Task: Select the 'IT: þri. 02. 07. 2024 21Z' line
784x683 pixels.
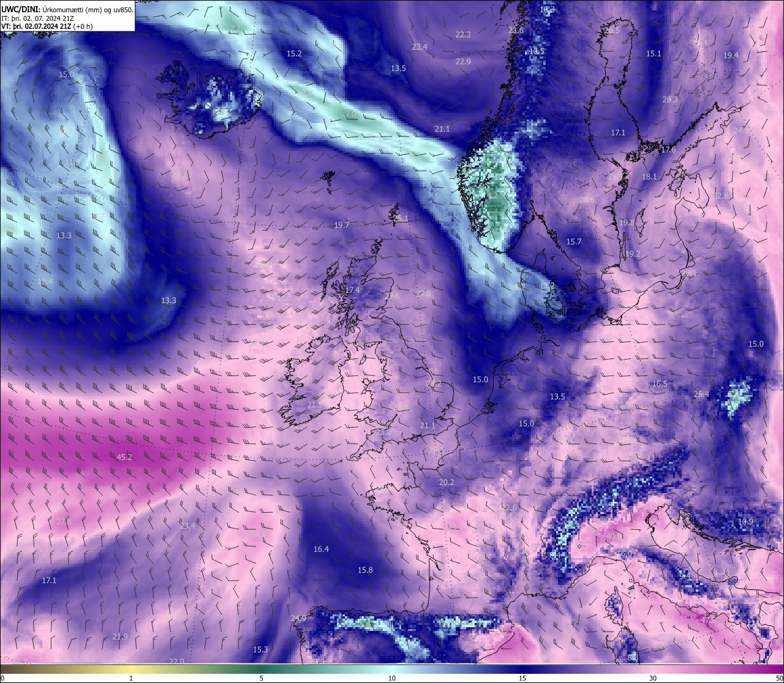Action: pos(38,18)
